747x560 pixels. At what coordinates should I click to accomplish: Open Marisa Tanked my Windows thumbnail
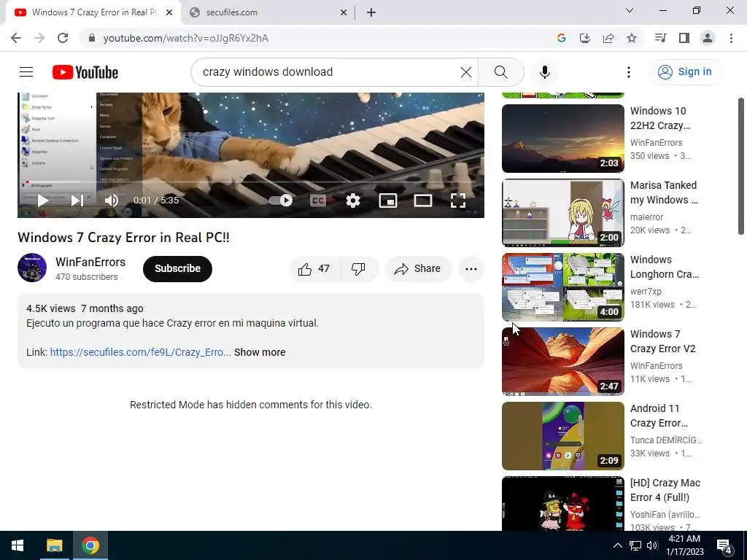[x=563, y=212]
